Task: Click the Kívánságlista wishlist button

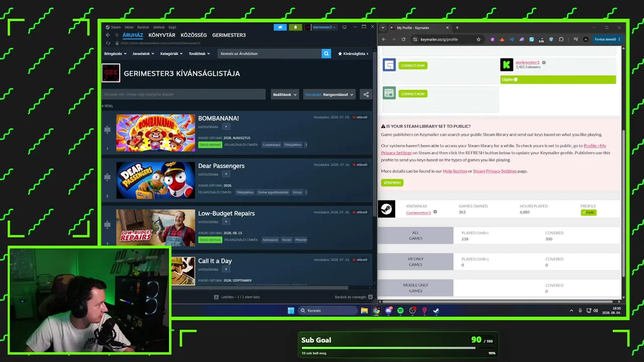Action: [353, 53]
